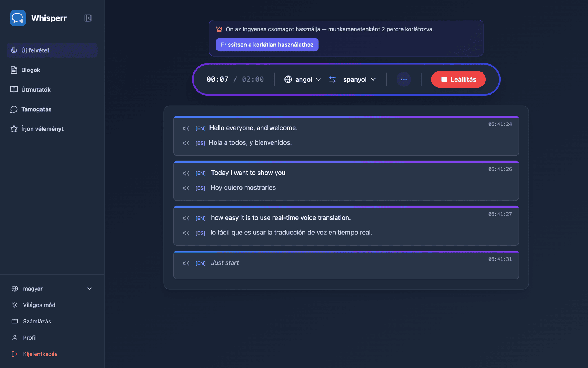Screen dimensions: 588x368
Task: Click the 00:07 elapsed timer
Action: (218, 79)
